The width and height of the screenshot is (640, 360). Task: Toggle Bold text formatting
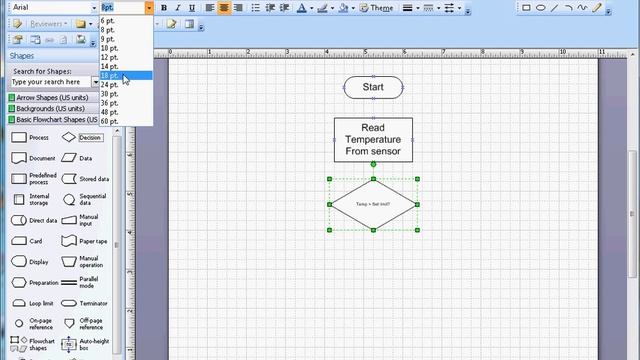coord(164,8)
